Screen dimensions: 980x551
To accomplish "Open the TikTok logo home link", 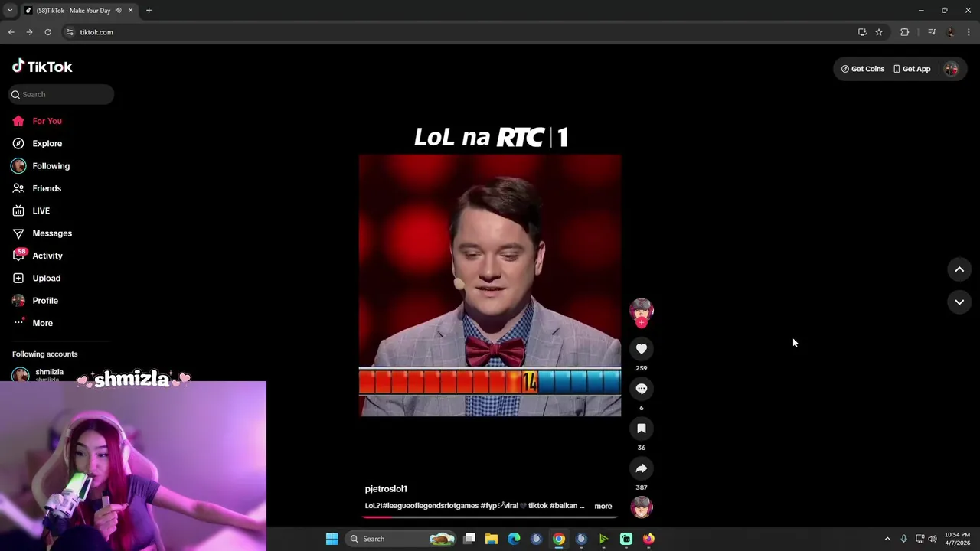I will 42,67.
